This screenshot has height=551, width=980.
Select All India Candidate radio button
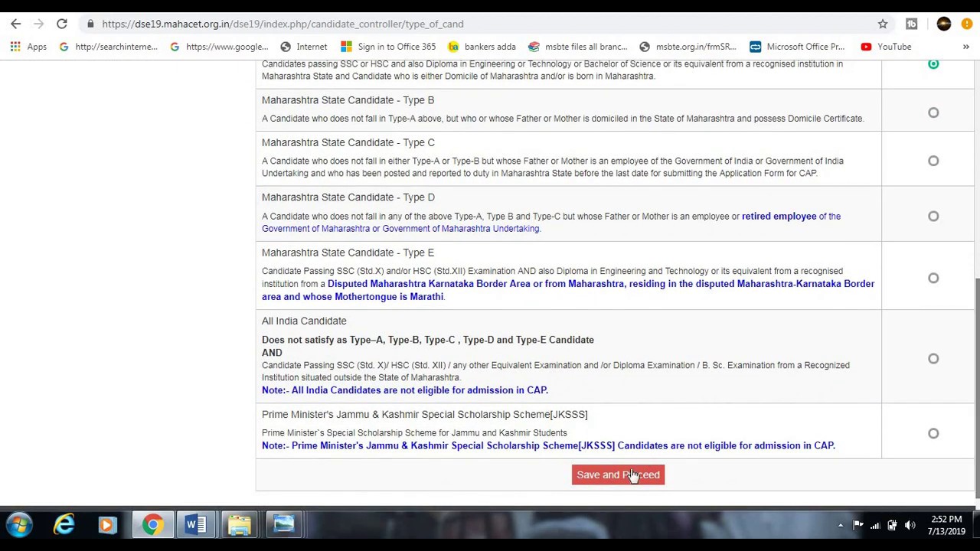click(x=933, y=358)
